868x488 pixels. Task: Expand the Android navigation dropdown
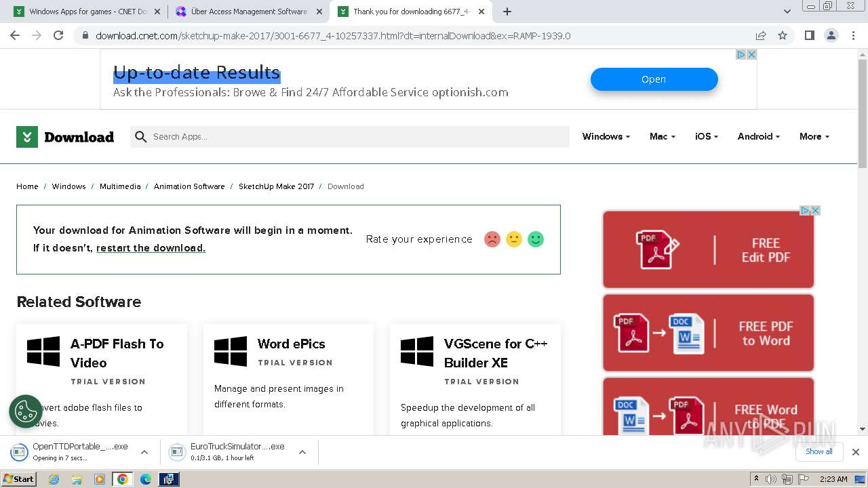[759, 137]
